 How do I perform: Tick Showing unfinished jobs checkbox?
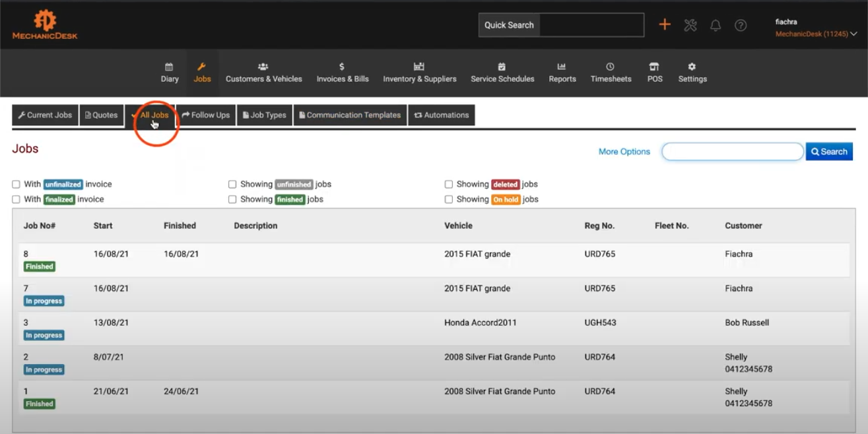(232, 185)
